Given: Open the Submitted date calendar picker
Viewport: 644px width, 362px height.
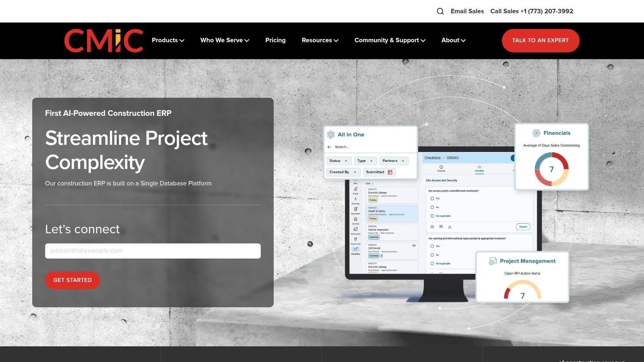Looking at the screenshot, I should pyautogui.click(x=390, y=172).
